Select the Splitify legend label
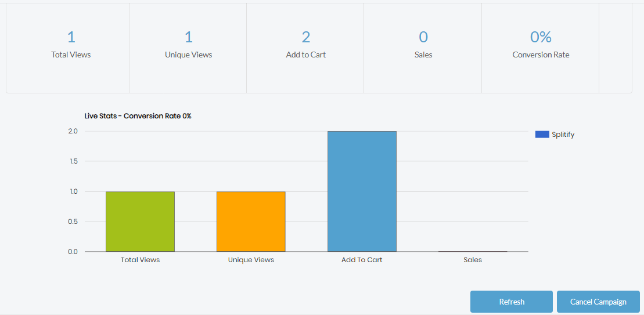The width and height of the screenshot is (644, 315). pyautogui.click(x=563, y=135)
